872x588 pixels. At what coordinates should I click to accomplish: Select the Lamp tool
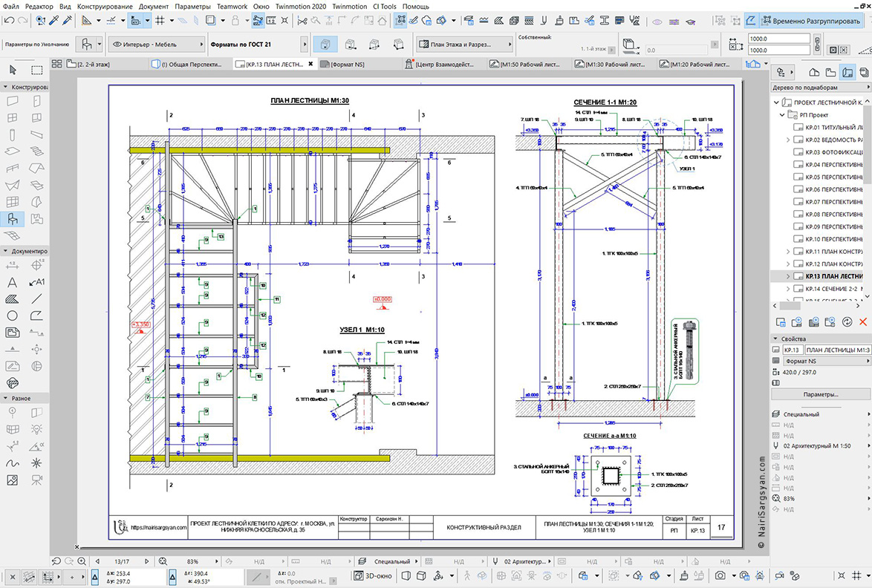36,429
